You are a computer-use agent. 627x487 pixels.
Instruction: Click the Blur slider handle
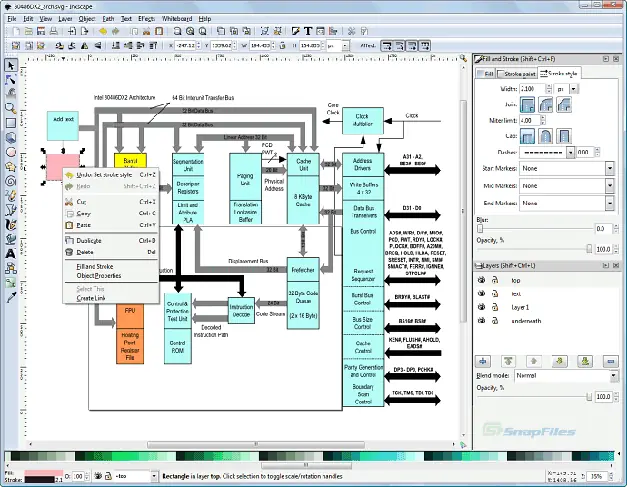pos(480,229)
